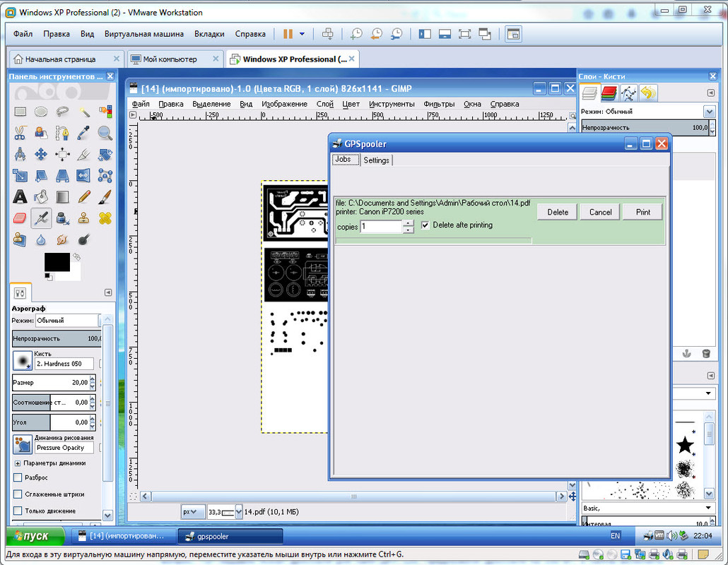Select the Cage Transform tool
Image resolution: width=728 pixels, height=565 pixels.
click(105, 176)
